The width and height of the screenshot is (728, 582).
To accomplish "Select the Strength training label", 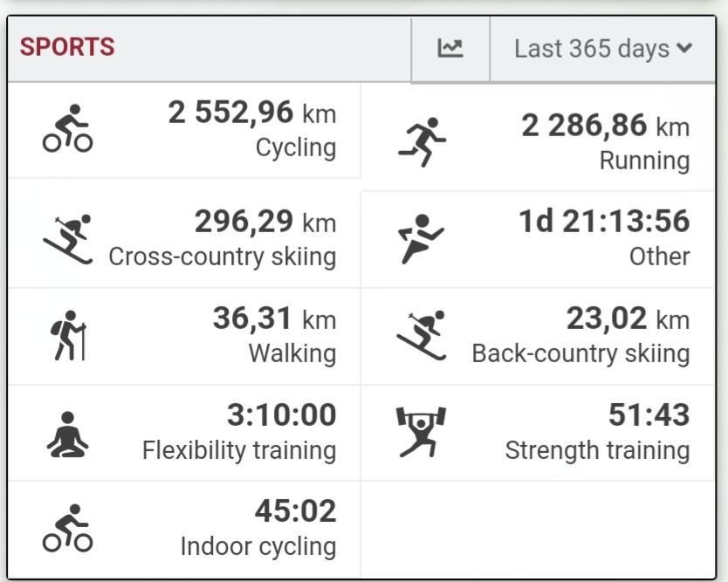I will tap(597, 450).
